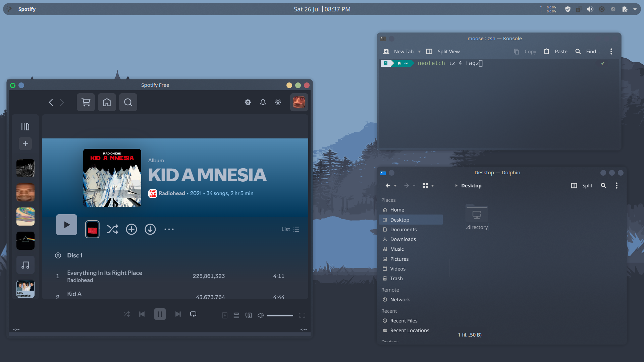
Task: Toggle repeat in player bar
Action: 193,314
